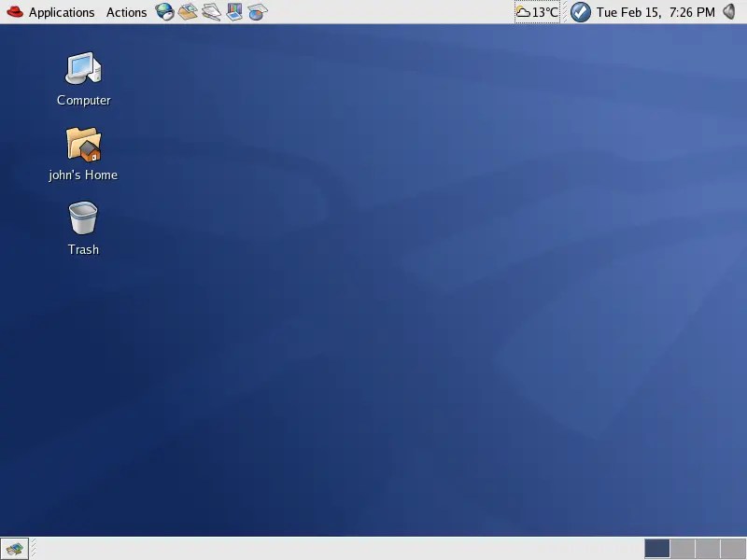747x560 pixels.
Task: Open the Computer desktop icon
Action: pyautogui.click(x=83, y=73)
